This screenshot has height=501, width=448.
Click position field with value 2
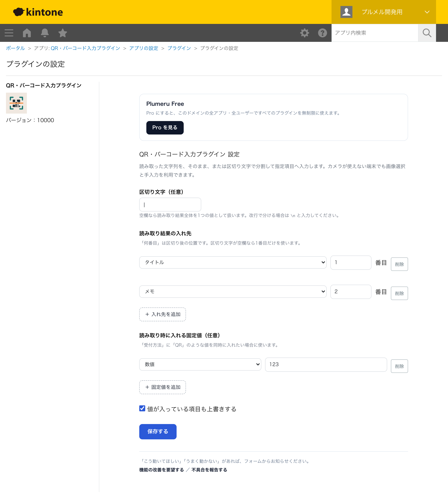click(351, 292)
